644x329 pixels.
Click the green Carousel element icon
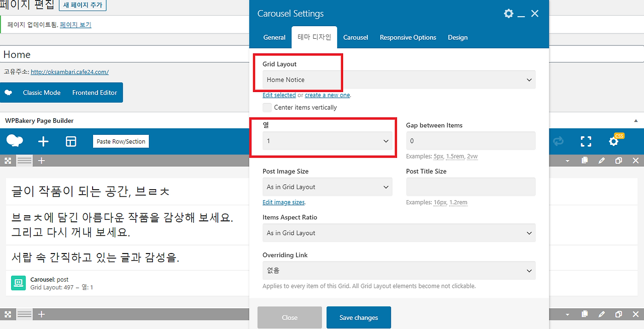click(x=18, y=283)
